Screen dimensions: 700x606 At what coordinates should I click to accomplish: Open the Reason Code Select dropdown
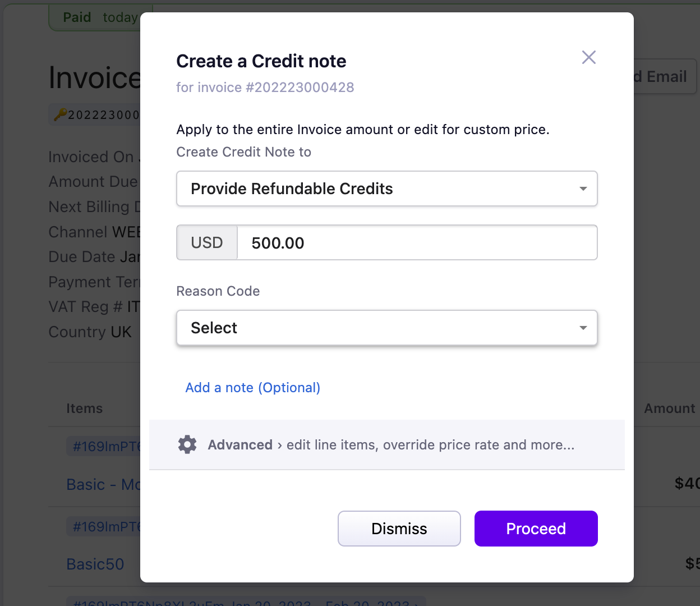point(387,328)
